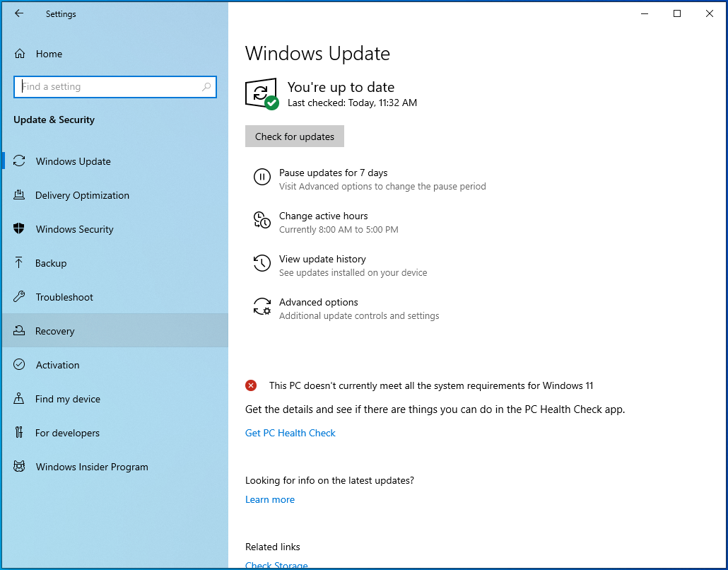The image size is (728, 570).
Task: Click the update status icon with green check
Action: click(x=262, y=94)
